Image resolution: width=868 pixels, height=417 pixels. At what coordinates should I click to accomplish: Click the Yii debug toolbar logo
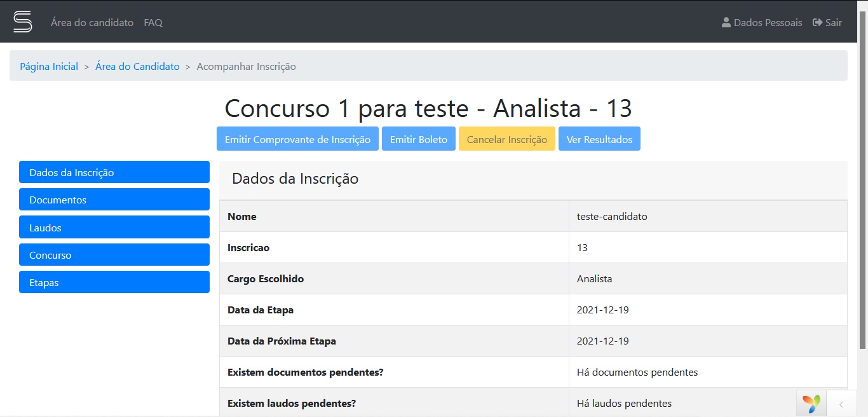pos(811,404)
